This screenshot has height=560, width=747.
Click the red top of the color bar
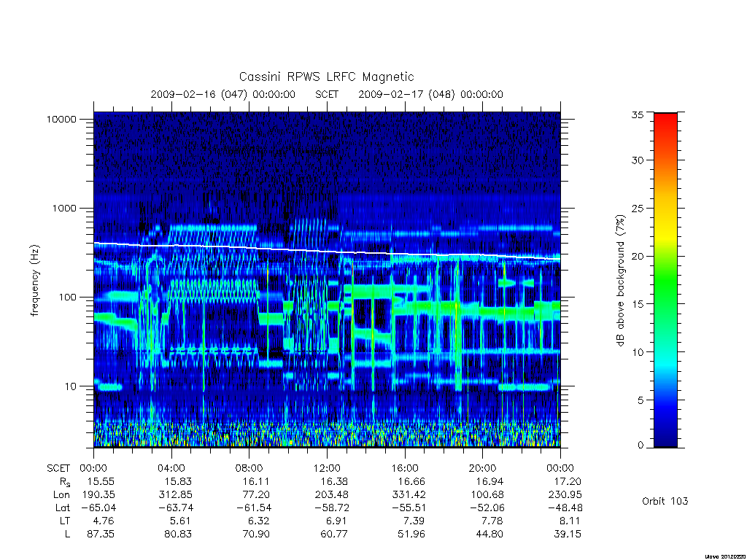tap(665, 119)
